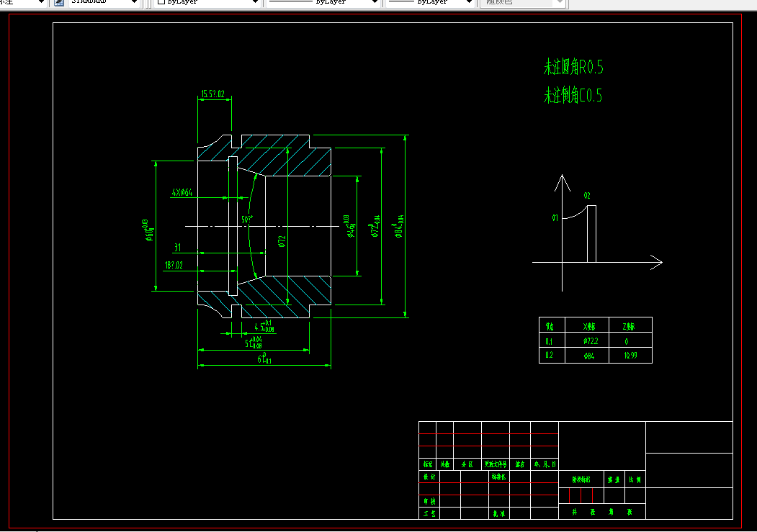The image size is (757, 532).
Task: Click the 02 point label on curve sketch
Action: coord(587,195)
